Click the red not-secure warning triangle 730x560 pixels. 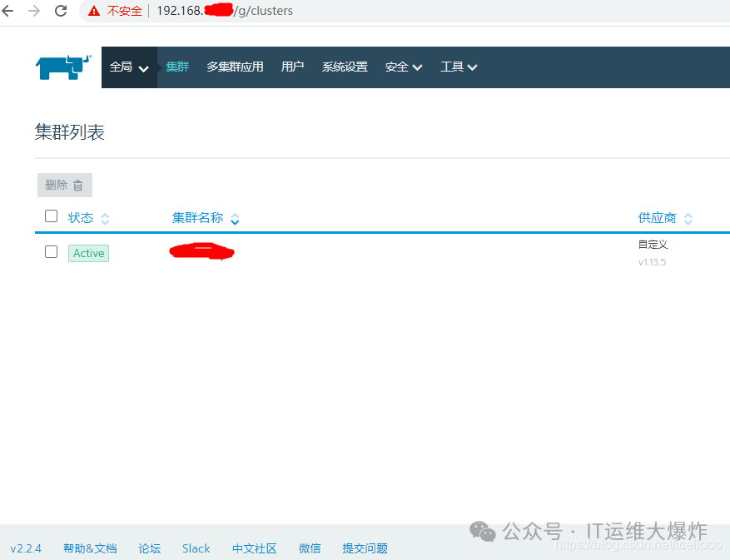click(94, 11)
